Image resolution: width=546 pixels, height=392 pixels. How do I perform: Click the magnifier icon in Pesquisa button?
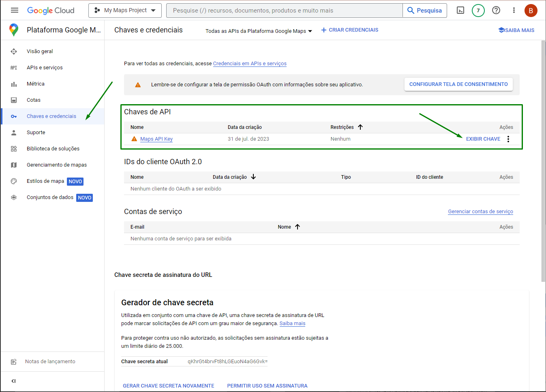411,11
